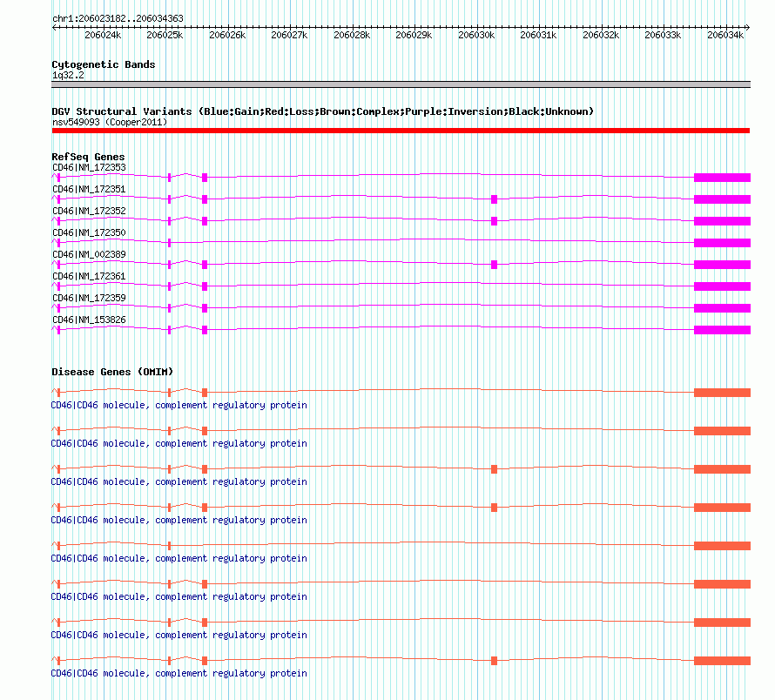Click the red nsv549093 loss variant bar
The image size is (775, 700).
pyautogui.click(x=401, y=131)
